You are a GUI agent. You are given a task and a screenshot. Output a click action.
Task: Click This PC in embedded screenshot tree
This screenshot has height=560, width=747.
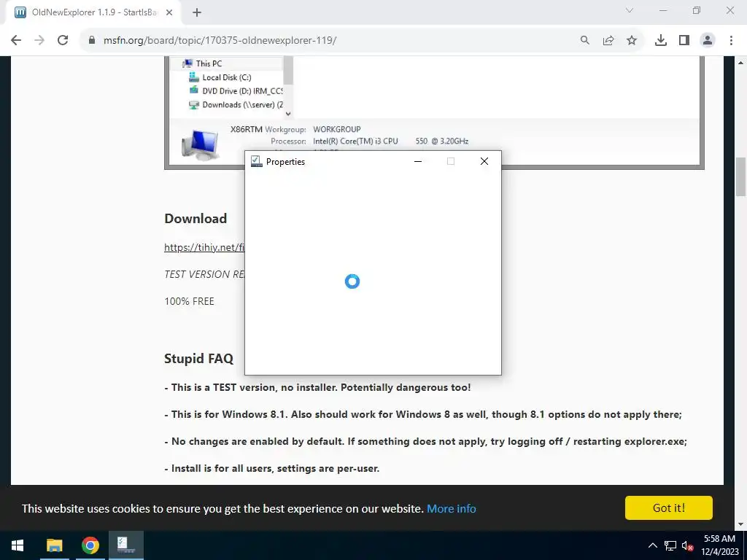(x=209, y=63)
